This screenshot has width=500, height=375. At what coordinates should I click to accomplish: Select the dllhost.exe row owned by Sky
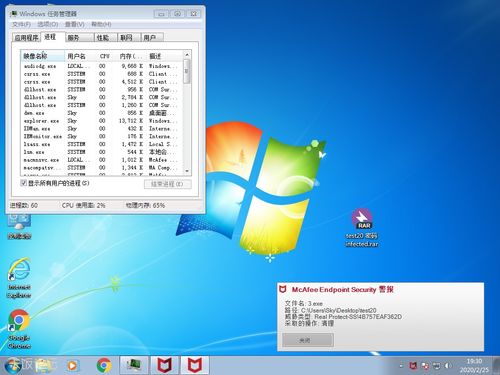click(102, 97)
